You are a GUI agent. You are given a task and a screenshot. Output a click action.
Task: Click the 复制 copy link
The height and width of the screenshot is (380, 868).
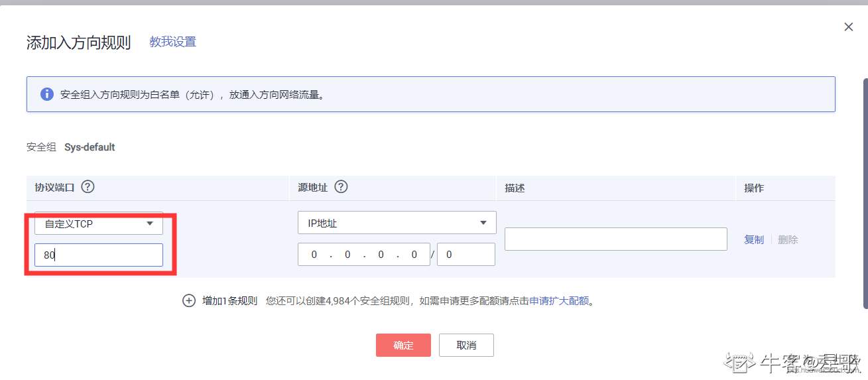click(754, 239)
